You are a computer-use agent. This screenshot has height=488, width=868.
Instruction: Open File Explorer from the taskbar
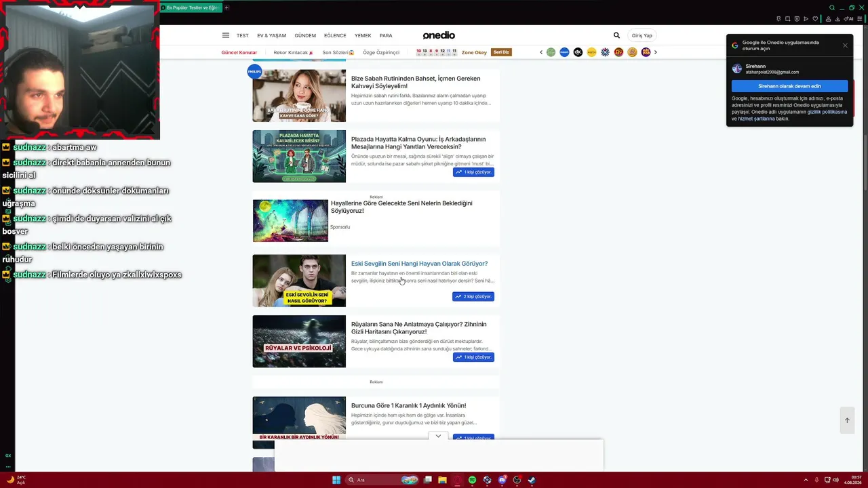442,480
